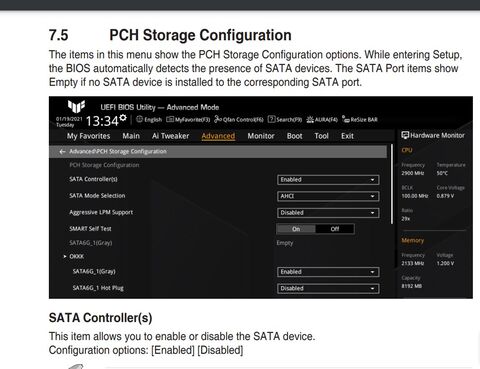Open Aggressive LPM Support dropdown

coord(328,213)
